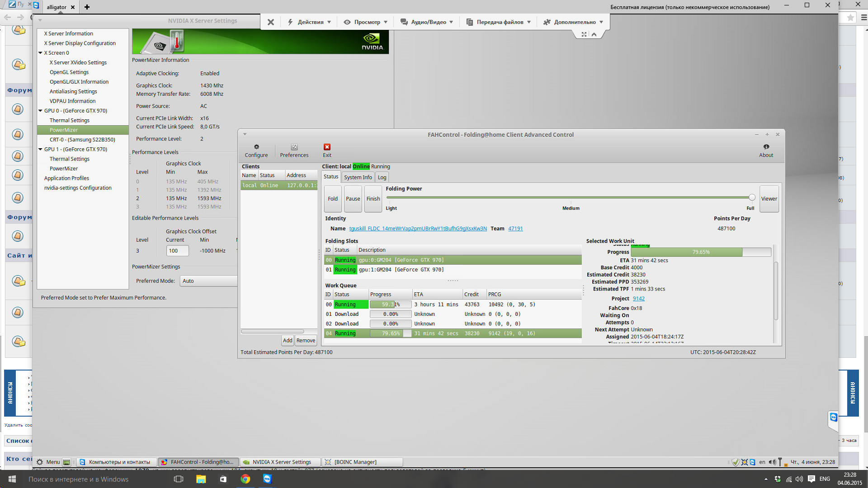The image size is (868, 488).
Task: Open Chrome from Windows taskbar
Action: [245, 479]
